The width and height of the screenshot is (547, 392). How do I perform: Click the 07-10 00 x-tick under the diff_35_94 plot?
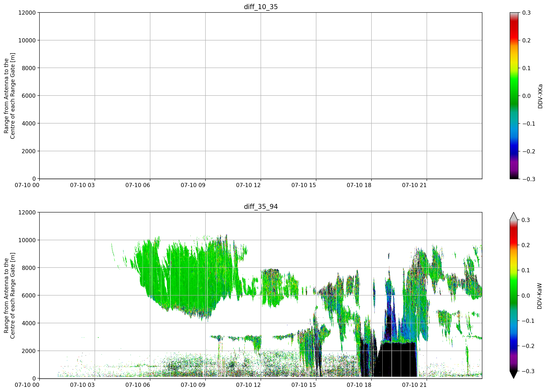coord(27,385)
